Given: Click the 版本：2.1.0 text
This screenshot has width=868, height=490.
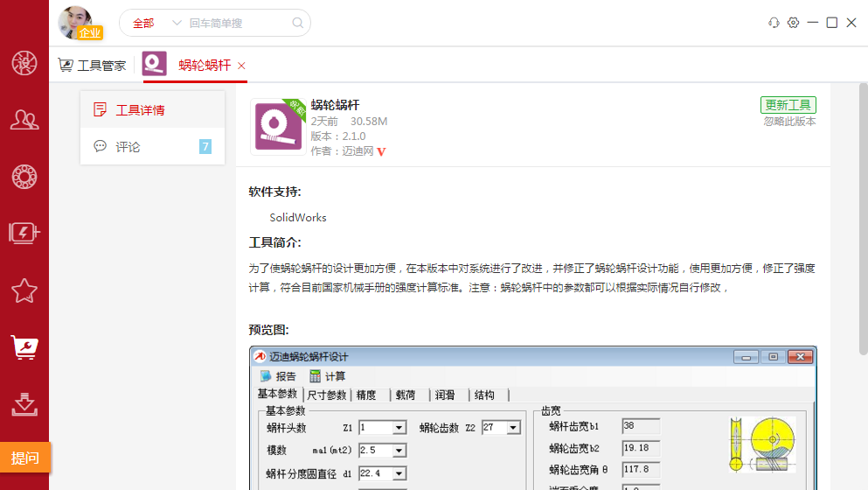Looking at the screenshot, I should 338,136.
